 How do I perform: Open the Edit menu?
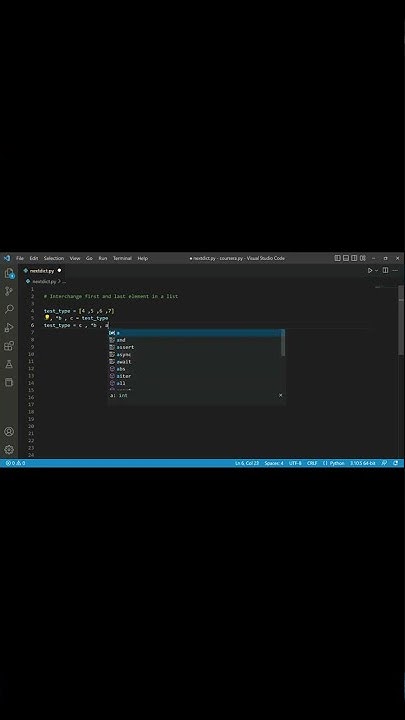tap(34, 259)
